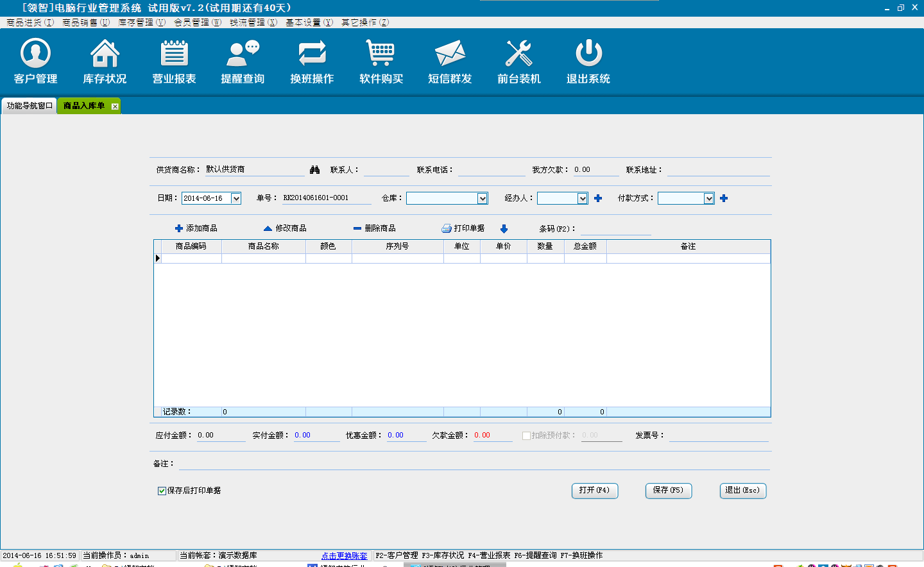
Task: Open the 商品进货 menu
Action: pos(30,22)
